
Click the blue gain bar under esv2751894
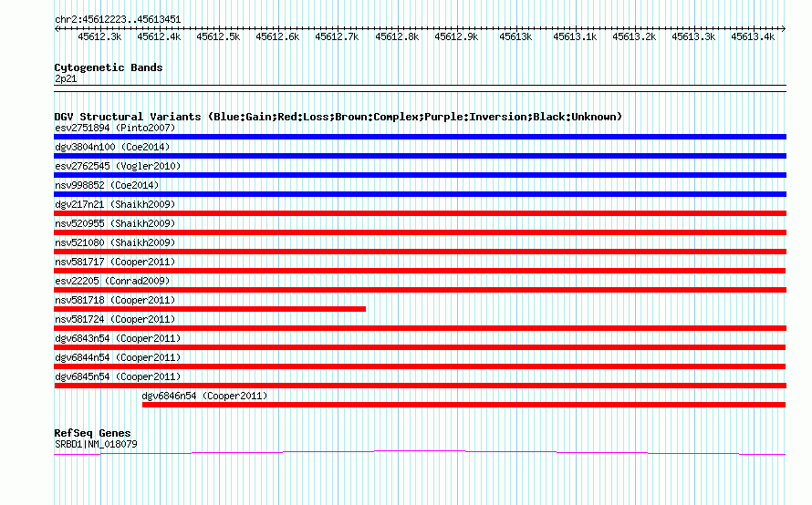pyautogui.click(x=420, y=137)
